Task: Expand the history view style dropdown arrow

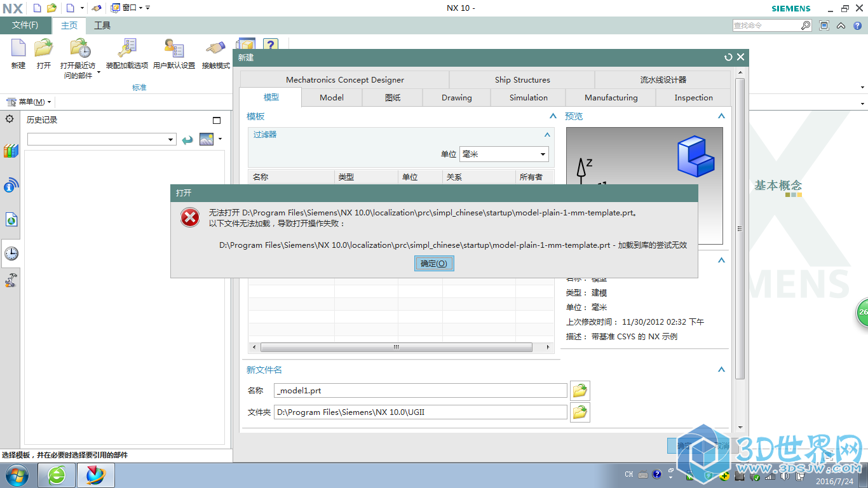Action: [x=220, y=139]
